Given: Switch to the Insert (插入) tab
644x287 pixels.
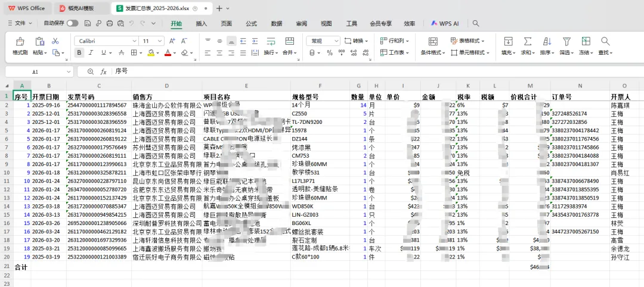Looking at the screenshot, I should 202,23.
